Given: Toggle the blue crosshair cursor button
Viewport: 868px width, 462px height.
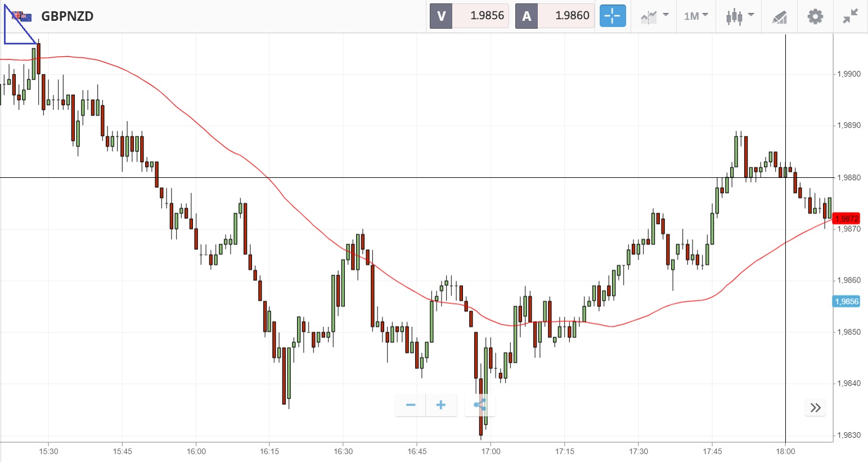Looking at the screenshot, I should 612,16.
